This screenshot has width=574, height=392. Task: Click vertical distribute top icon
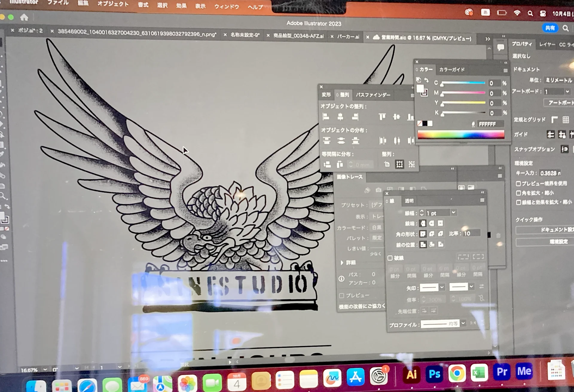[x=326, y=140]
